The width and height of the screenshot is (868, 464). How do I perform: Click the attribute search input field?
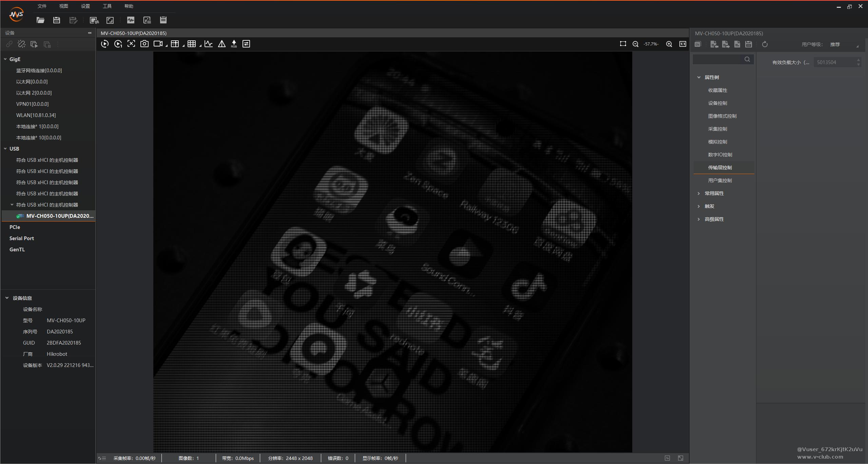(718, 59)
